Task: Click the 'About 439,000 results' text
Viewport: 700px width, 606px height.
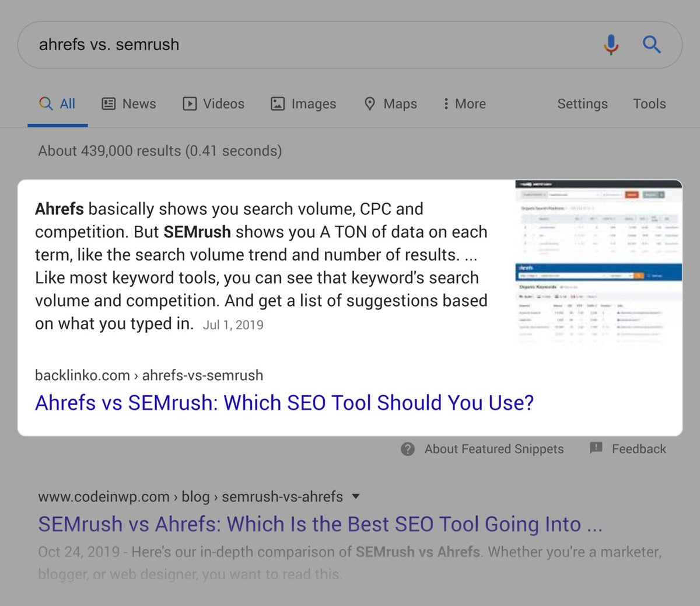Action: 160,151
